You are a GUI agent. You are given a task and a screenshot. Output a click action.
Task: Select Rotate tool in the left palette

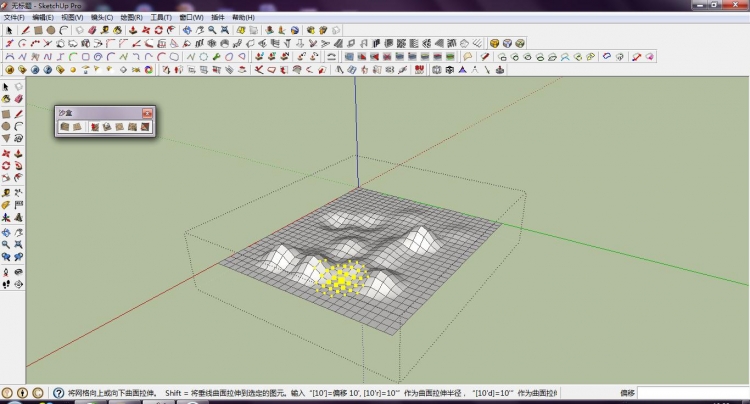(6, 165)
